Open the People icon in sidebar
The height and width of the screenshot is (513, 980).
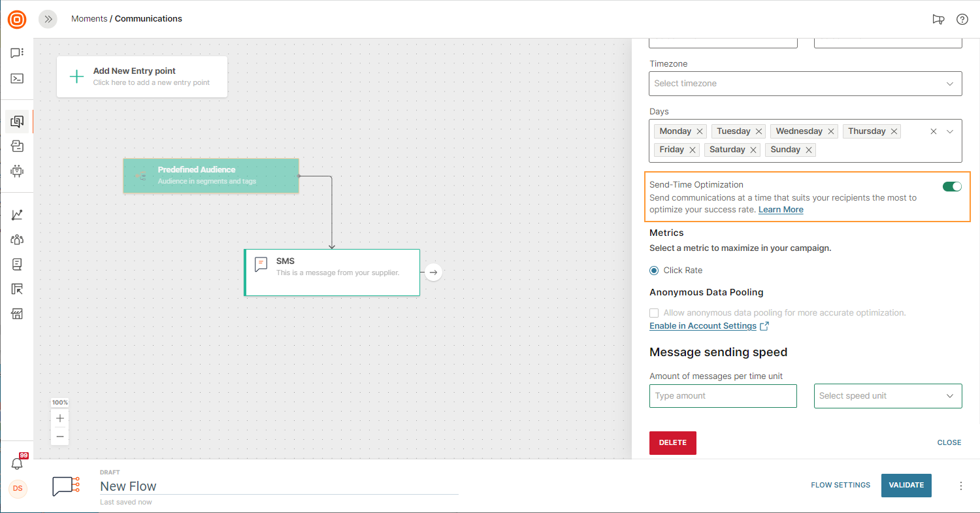(17, 239)
